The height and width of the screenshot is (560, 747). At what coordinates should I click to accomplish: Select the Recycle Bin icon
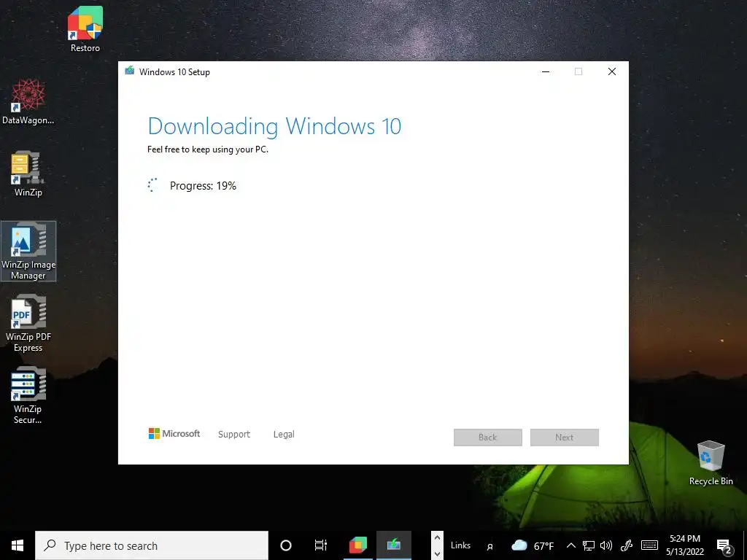[x=711, y=462]
